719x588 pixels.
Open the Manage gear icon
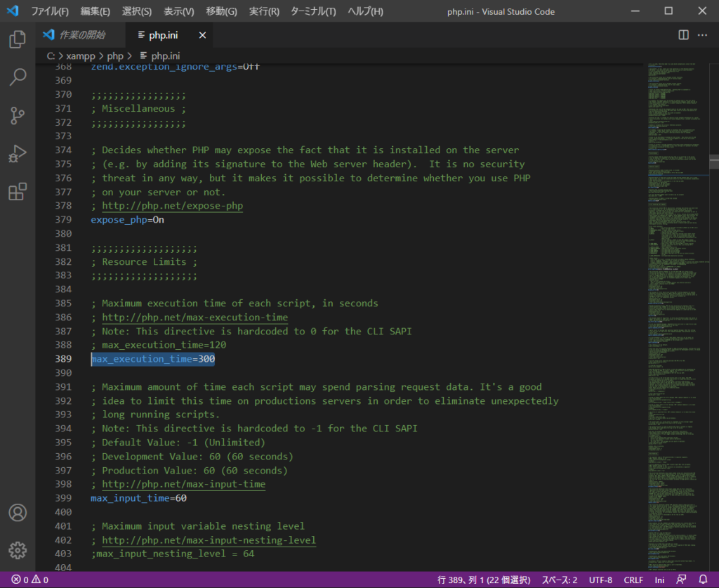18,550
